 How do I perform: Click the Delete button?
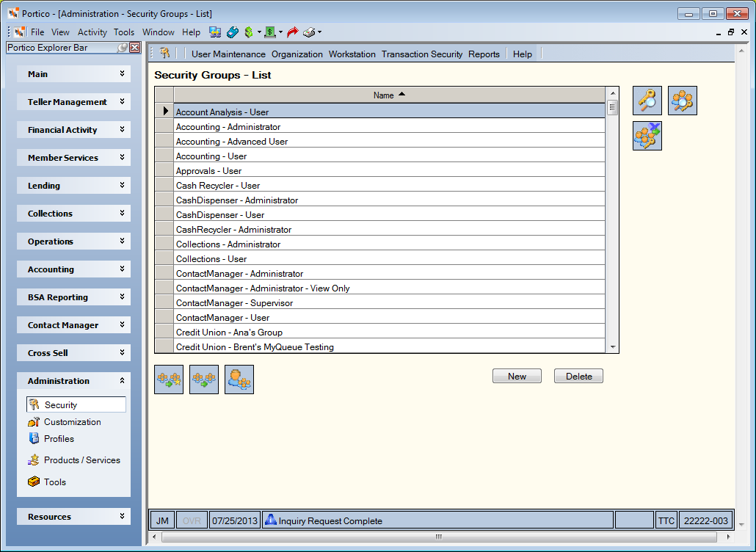click(x=578, y=376)
